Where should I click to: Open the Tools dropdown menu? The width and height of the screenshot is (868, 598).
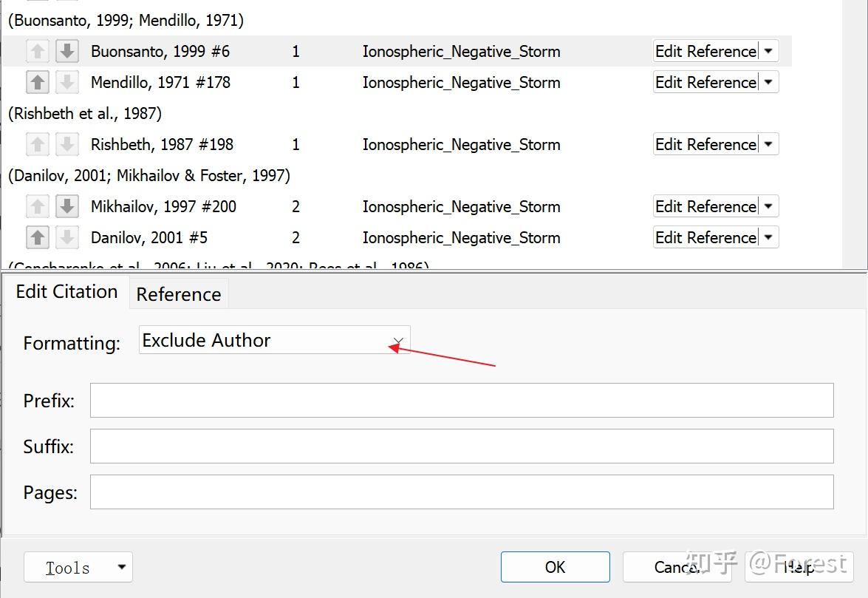point(78,568)
